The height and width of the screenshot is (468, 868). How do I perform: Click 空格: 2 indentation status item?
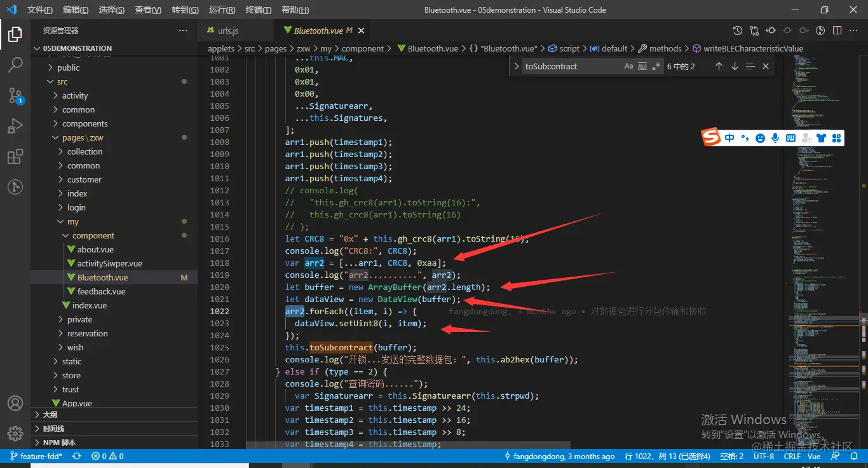[732, 456]
